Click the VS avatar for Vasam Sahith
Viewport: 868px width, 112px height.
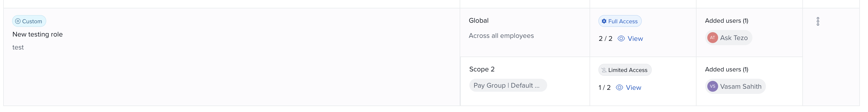712,86
